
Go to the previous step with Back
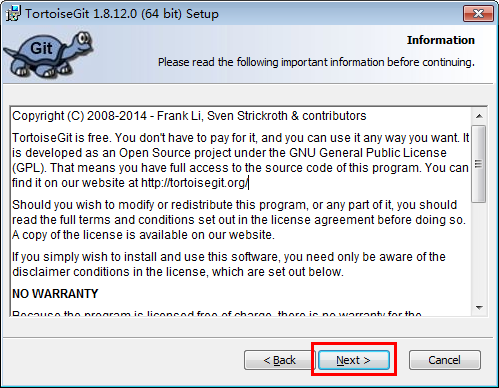click(279, 360)
